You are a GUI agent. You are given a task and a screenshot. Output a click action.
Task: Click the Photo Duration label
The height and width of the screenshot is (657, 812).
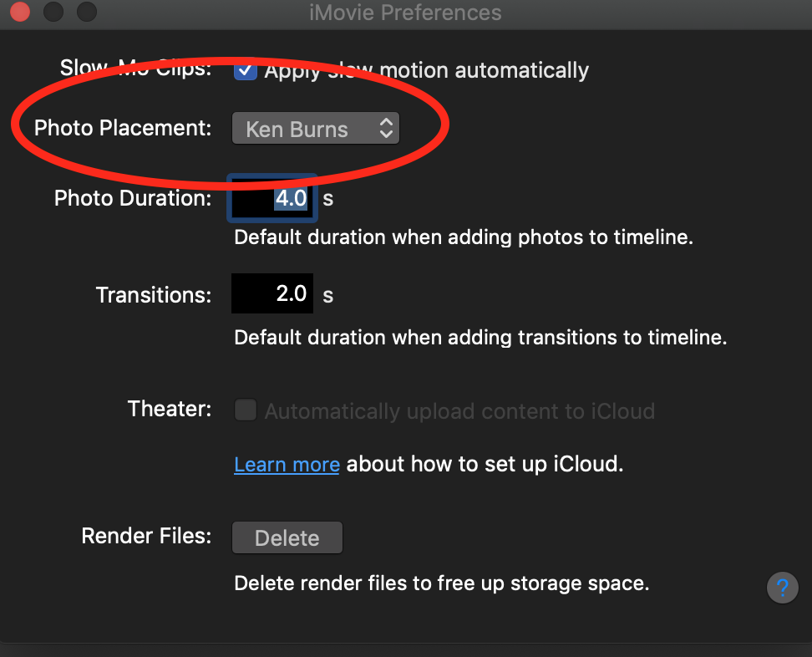133,198
